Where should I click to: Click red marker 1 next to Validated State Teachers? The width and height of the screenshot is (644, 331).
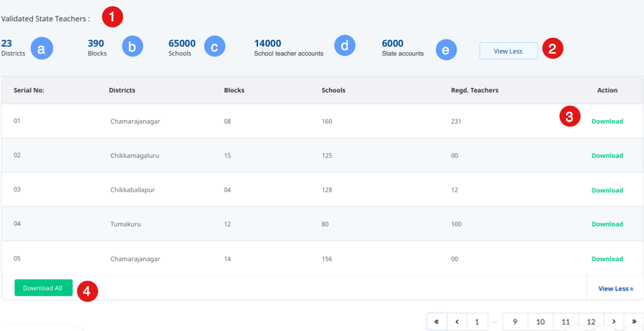(x=112, y=16)
